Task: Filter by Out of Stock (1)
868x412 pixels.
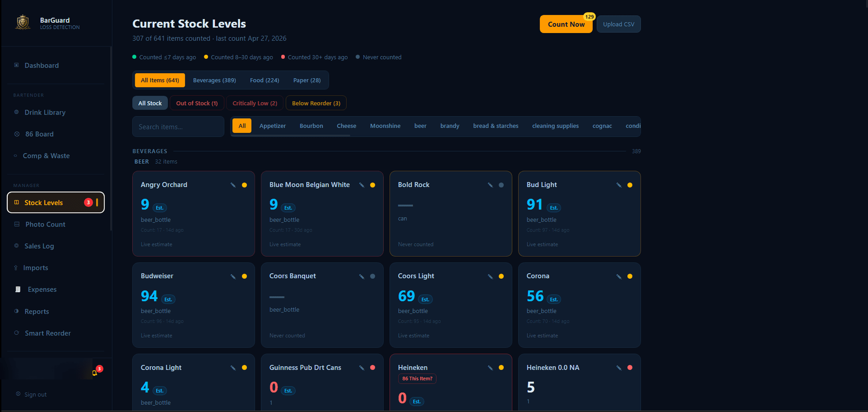Action: [197, 103]
